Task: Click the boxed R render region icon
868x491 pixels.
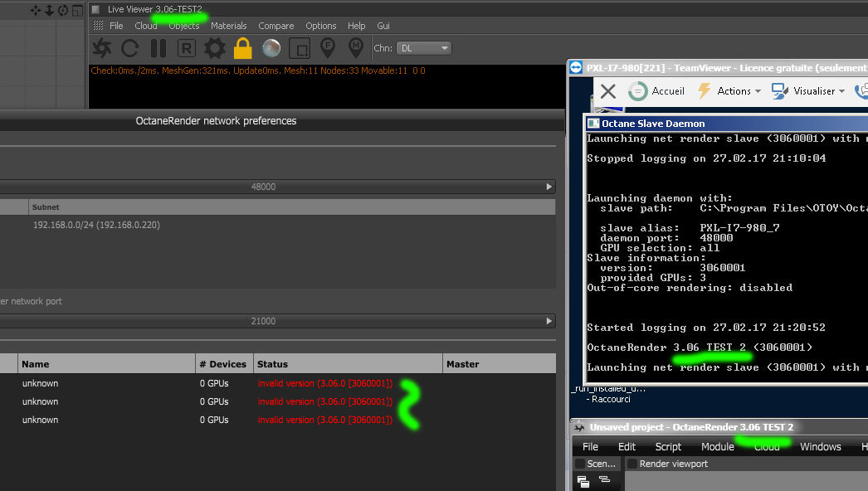Action: [x=187, y=48]
